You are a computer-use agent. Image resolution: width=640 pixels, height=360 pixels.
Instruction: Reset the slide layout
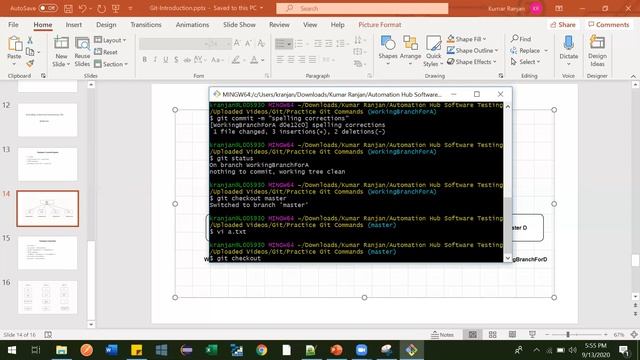click(106, 52)
